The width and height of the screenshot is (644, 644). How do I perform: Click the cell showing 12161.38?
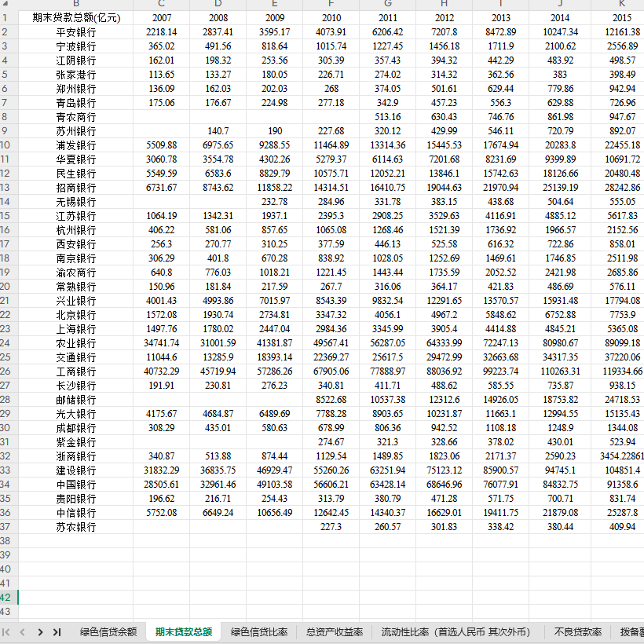620,31
